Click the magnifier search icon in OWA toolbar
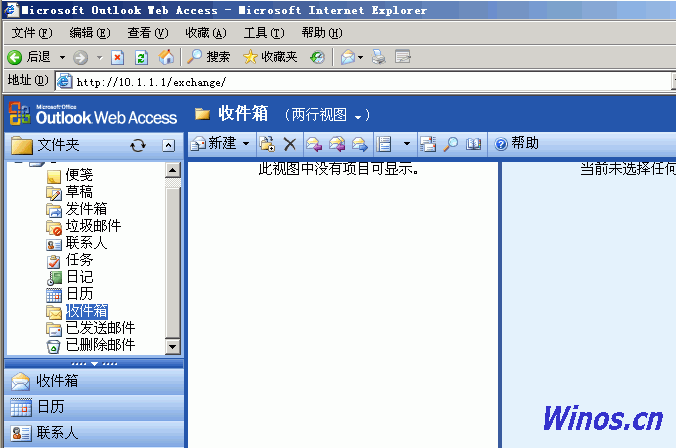 pyautogui.click(x=451, y=144)
